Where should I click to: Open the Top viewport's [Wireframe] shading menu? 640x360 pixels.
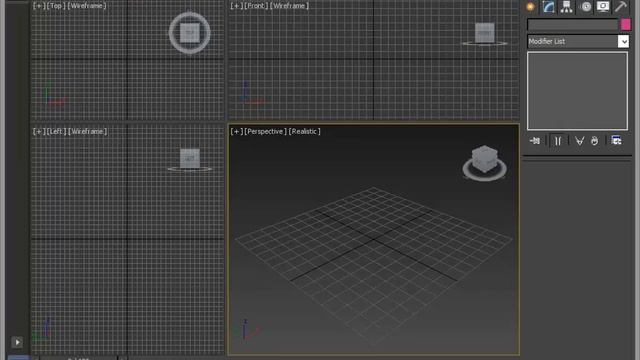[87, 6]
